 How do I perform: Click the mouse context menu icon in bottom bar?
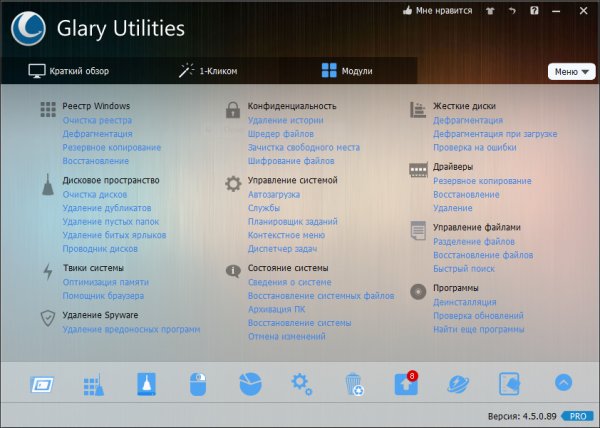pyautogui.click(x=198, y=384)
